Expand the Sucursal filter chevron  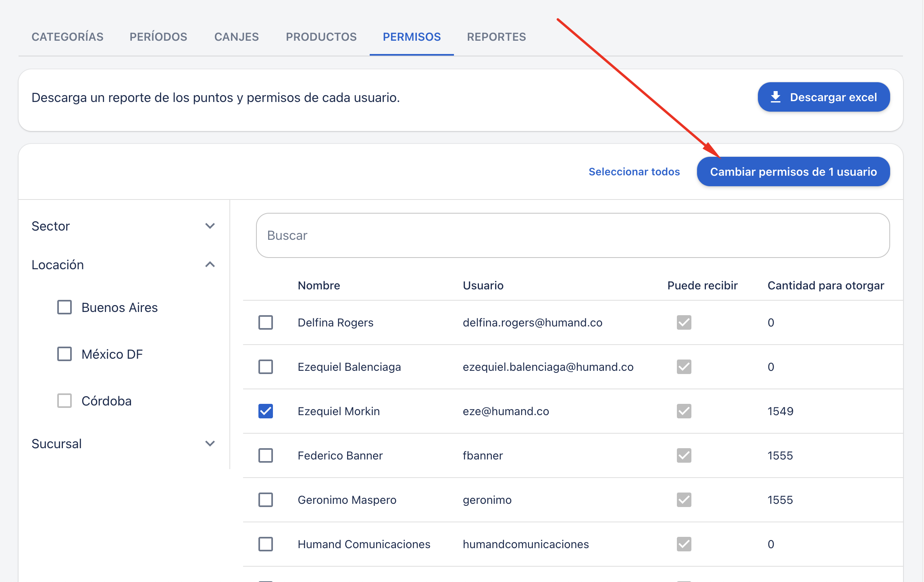210,443
